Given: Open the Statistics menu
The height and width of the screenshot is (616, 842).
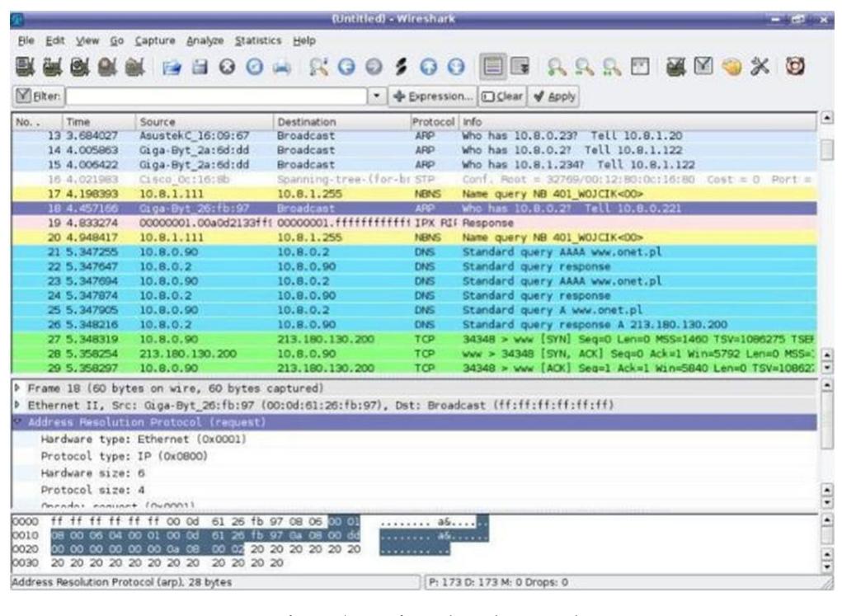Looking at the screenshot, I should [258, 40].
